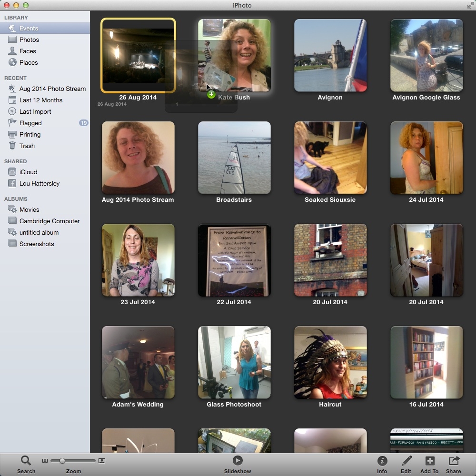The height and width of the screenshot is (476, 476).
Task: Open the 22 Jul 2014 event thumbnail
Action: (x=234, y=260)
